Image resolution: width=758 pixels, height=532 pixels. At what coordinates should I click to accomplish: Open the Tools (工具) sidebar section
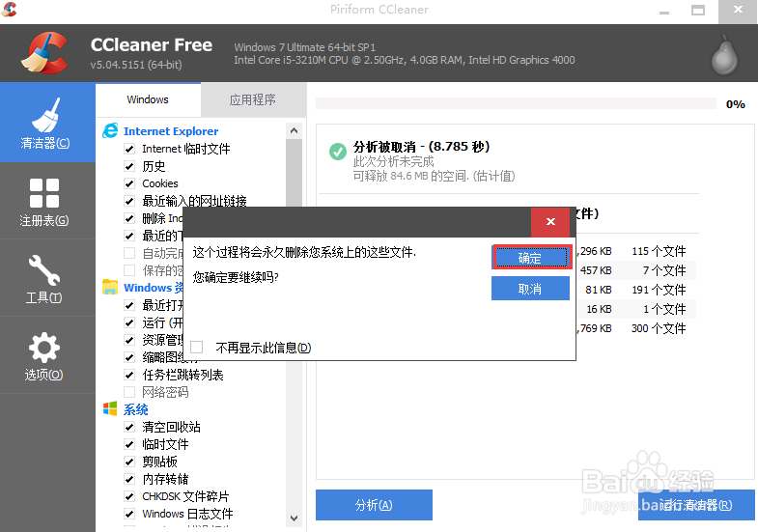(x=47, y=278)
